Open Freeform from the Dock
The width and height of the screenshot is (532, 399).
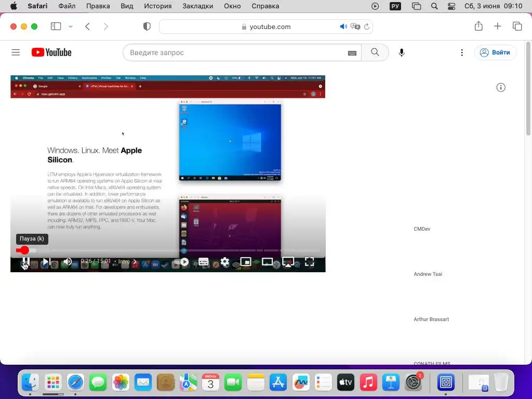coord(301,383)
